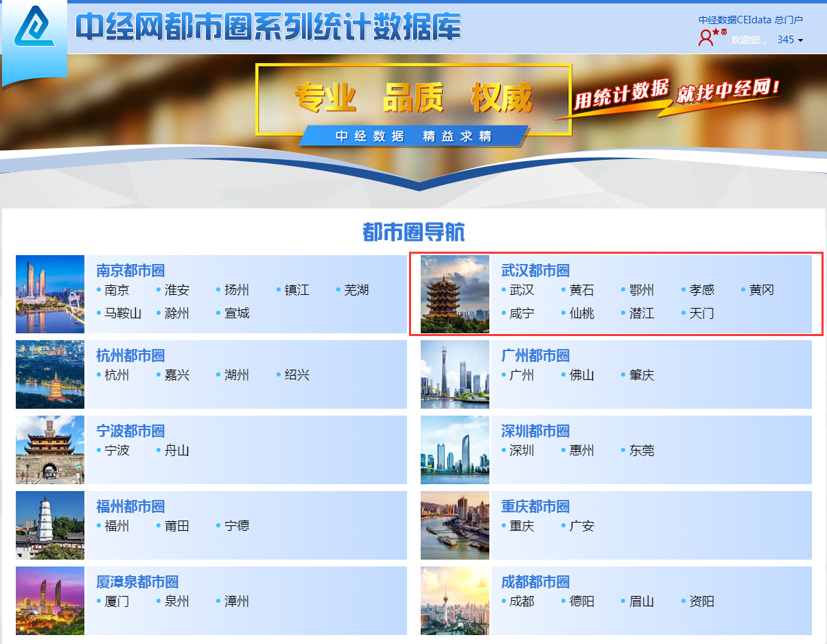This screenshot has height=644, width=827.
Task: Select the city 杭州
Action: pyautogui.click(x=117, y=375)
